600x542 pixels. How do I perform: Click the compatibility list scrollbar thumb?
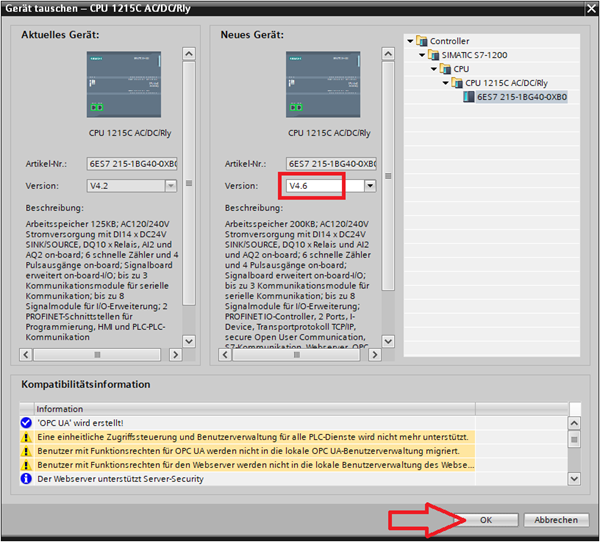(574, 439)
